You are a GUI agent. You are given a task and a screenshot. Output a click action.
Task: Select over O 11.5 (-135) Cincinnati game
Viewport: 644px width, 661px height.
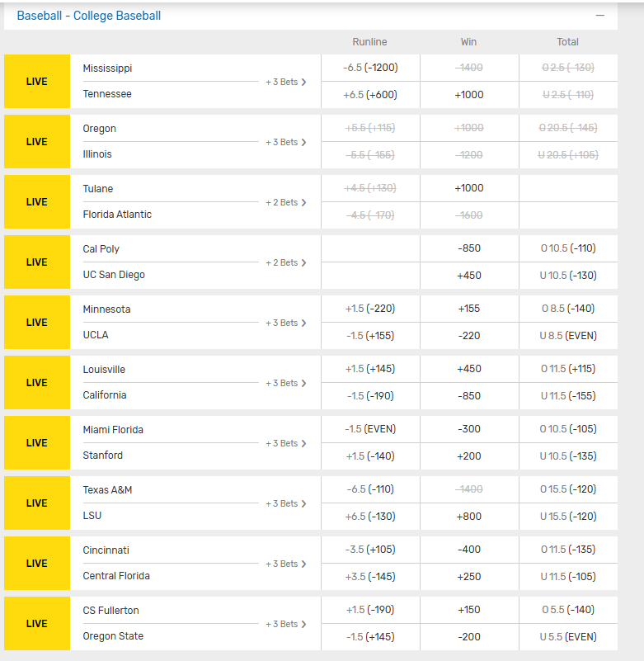coord(568,550)
